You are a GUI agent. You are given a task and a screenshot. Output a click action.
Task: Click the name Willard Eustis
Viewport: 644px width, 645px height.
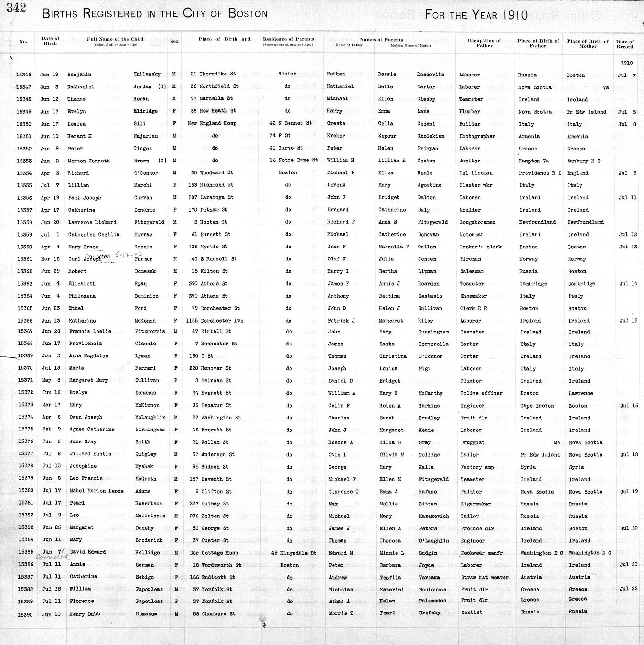point(90,454)
